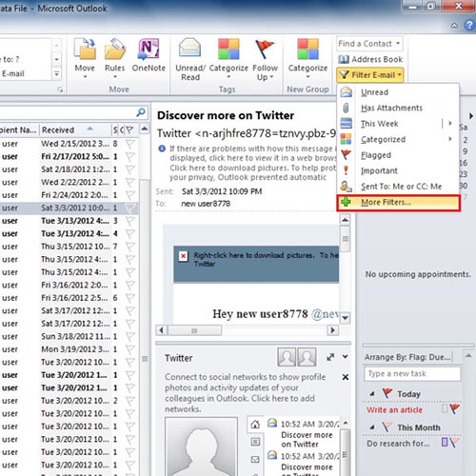Image resolution: width=476 pixels, height=476 pixels.
Task: Mark 'Do research for...' task flag
Action: pos(454,443)
